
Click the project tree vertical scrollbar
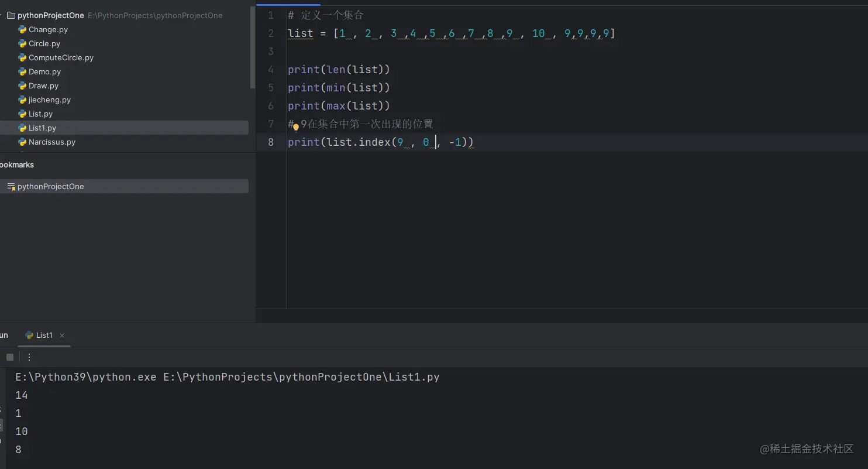pos(252,48)
